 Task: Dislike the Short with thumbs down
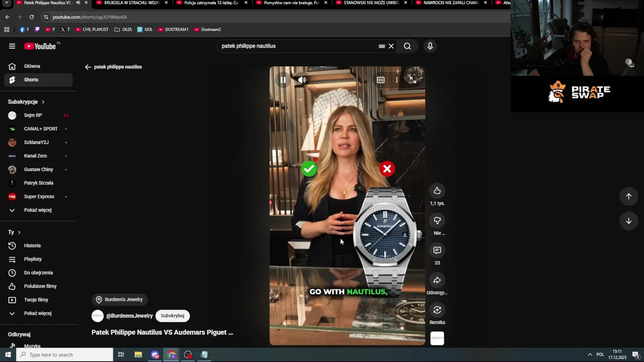pos(437,220)
